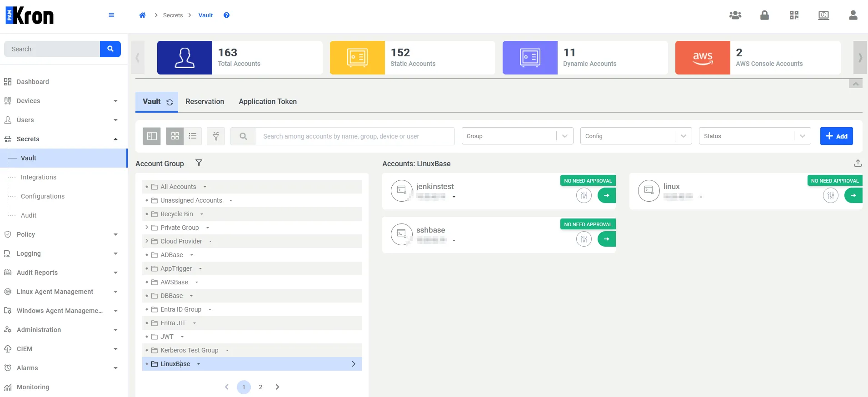Viewport: 868px width, 397px height.
Task: Go to home via breadcrumb icon
Action: 142,15
